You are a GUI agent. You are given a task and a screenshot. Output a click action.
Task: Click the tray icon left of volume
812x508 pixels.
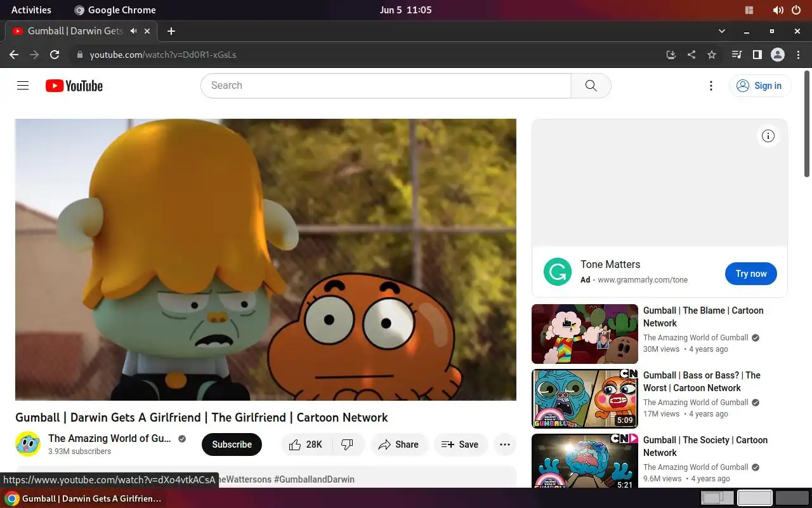pyautogui.click(x=749, y=10)
